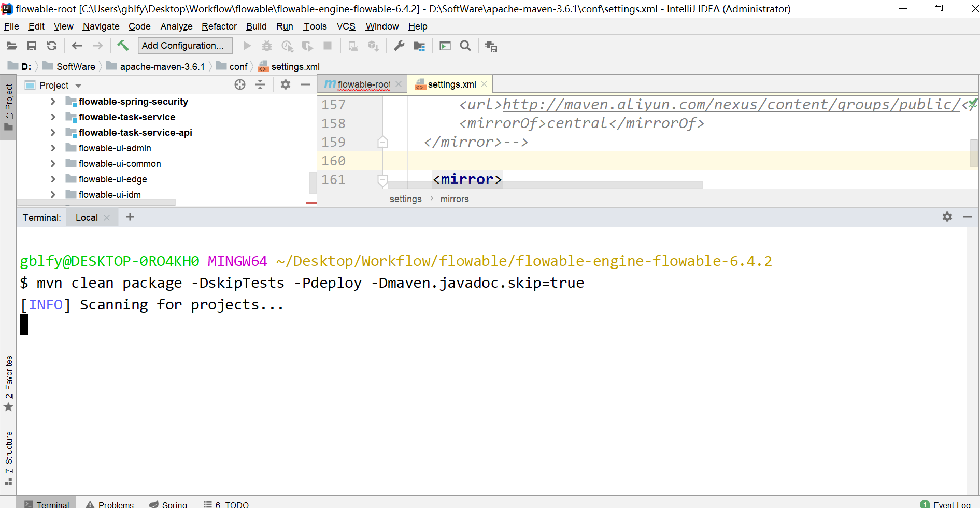This screenshot has width=980, height=508.
Task: Open the Refactor menu
Action: click(219, 26)
